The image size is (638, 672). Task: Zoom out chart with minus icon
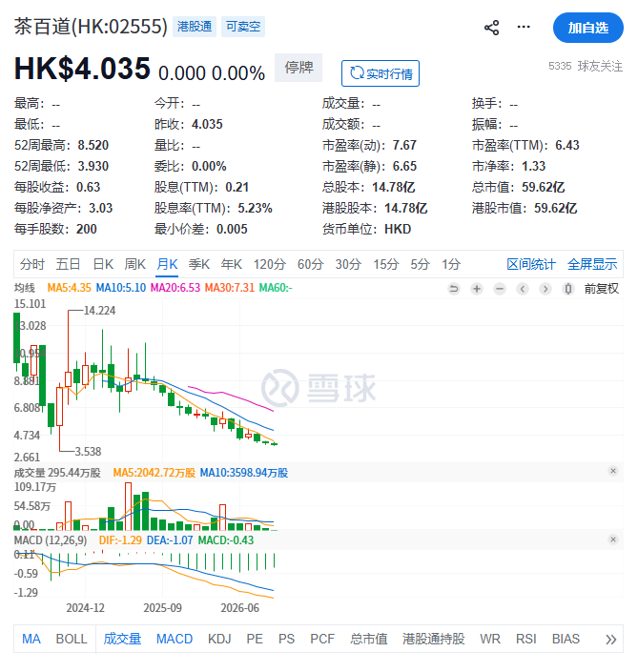coord(500,289)
